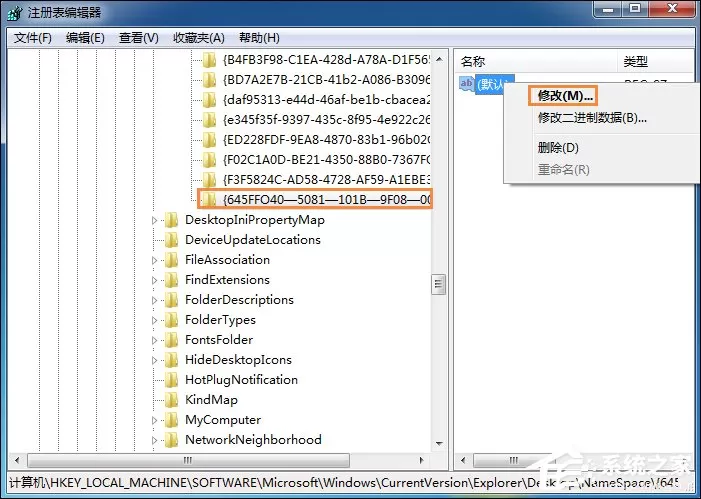
Task: Click FolderTypes folder icon
Action: coord(171,320)
